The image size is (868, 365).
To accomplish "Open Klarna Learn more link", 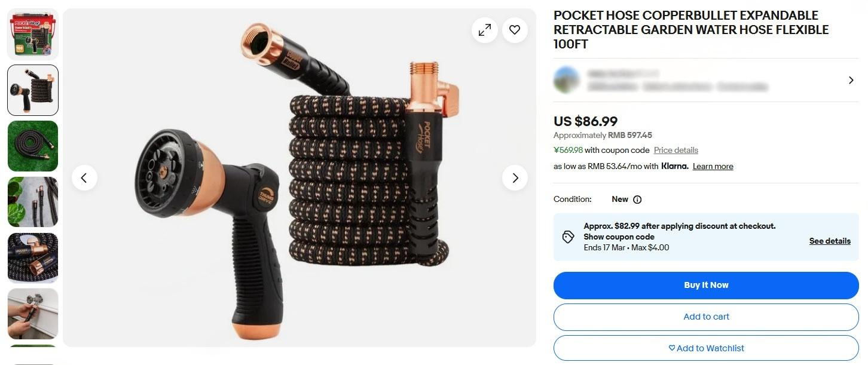I will tap(713, 166).
